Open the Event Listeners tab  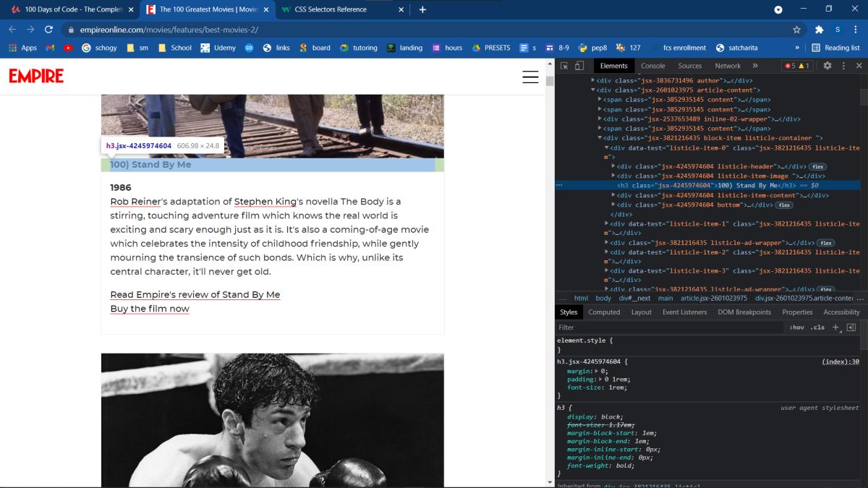pos(685,312)
